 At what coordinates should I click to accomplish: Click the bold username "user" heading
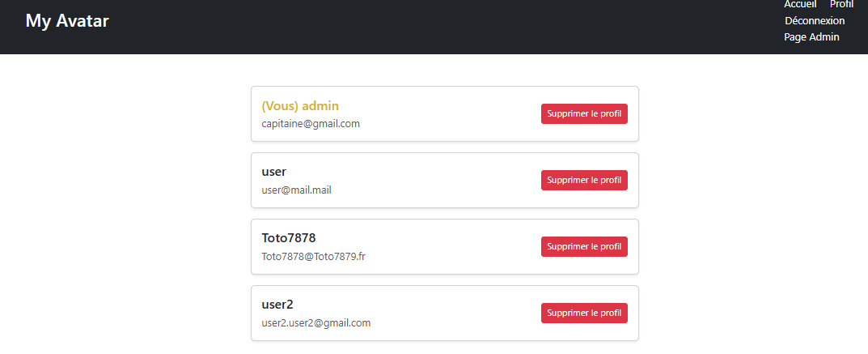pyautogui.click(x=274, y=172)
